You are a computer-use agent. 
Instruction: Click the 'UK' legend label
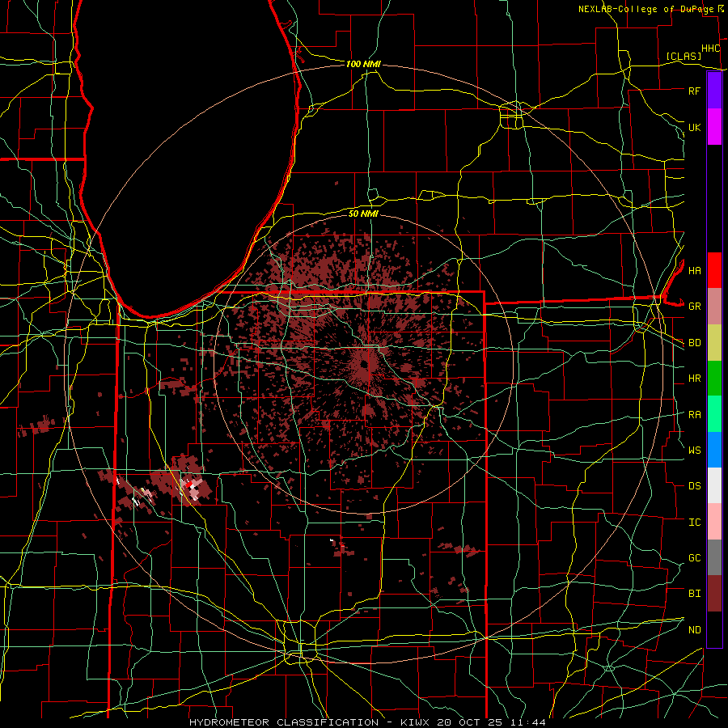[694, 127]
